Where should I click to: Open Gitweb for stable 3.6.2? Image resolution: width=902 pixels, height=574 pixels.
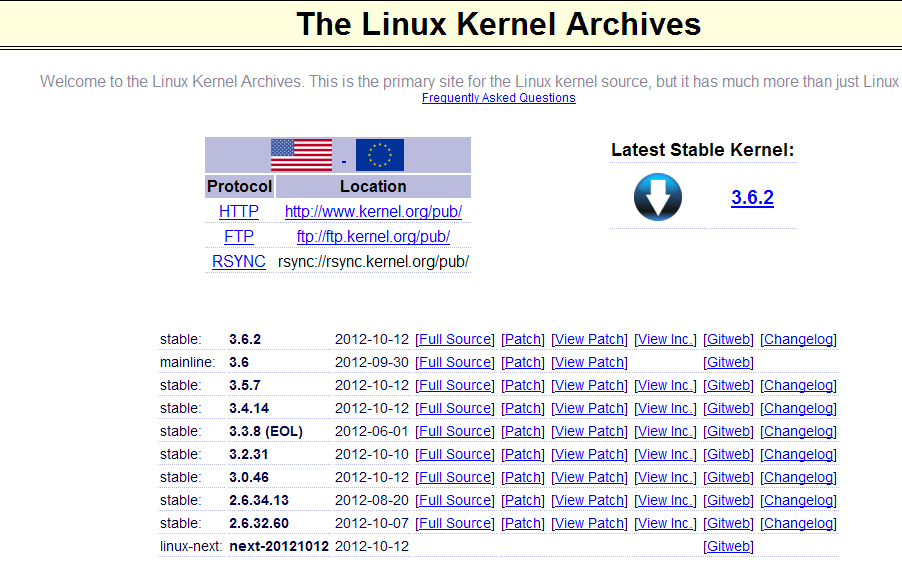click(x=728, y=339)
